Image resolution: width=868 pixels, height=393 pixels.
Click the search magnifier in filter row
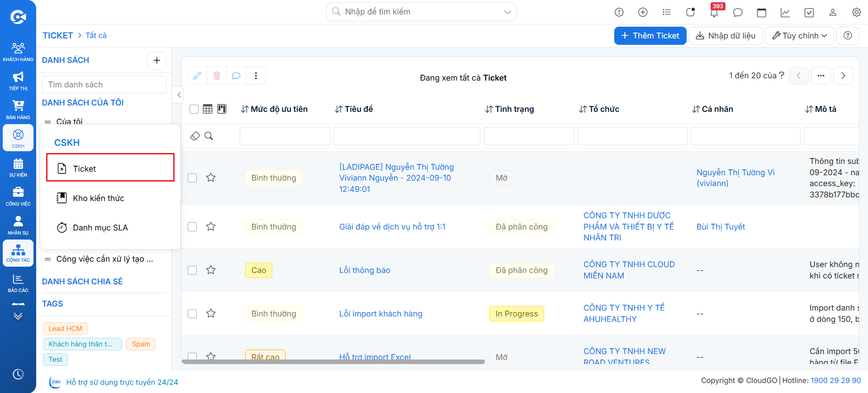click(209, 136)
